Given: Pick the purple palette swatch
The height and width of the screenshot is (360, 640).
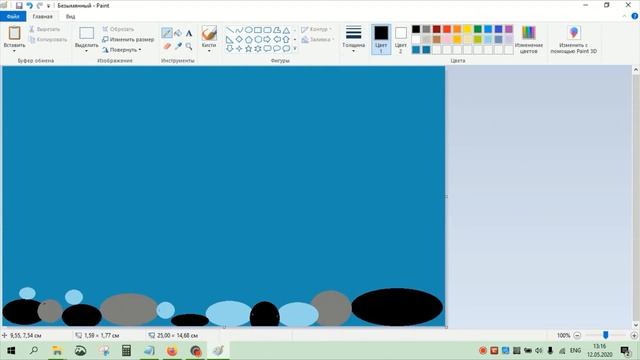Looking at the screenshot, I should (509, 29).
